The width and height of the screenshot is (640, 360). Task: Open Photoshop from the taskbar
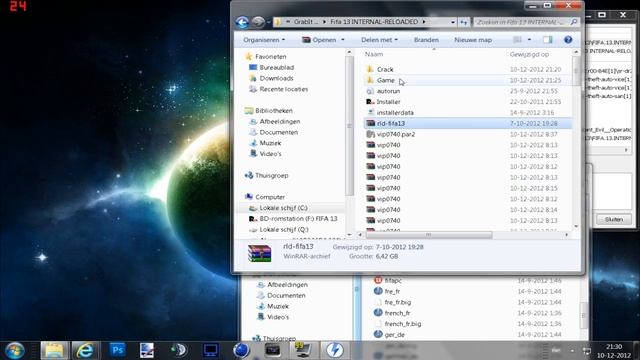pos(118,351)
